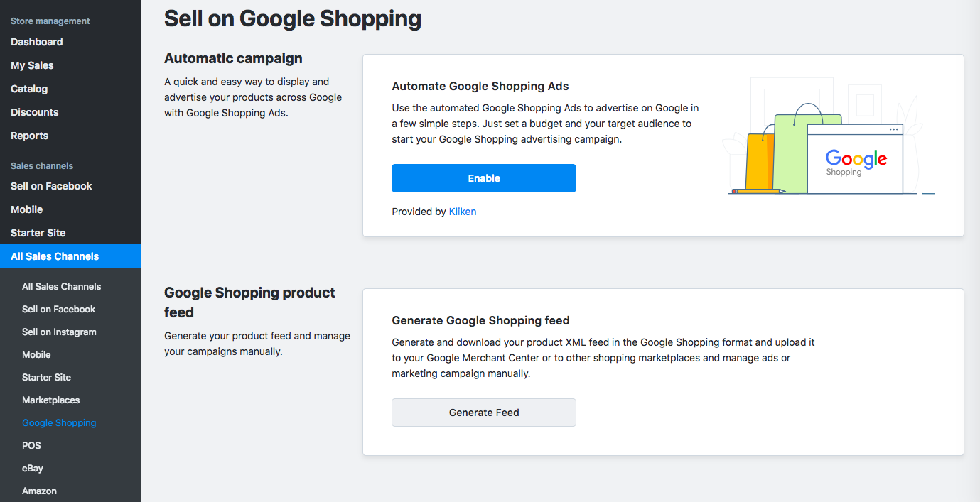Click the Google Shopping product feed heading

(x=249, y=302)
